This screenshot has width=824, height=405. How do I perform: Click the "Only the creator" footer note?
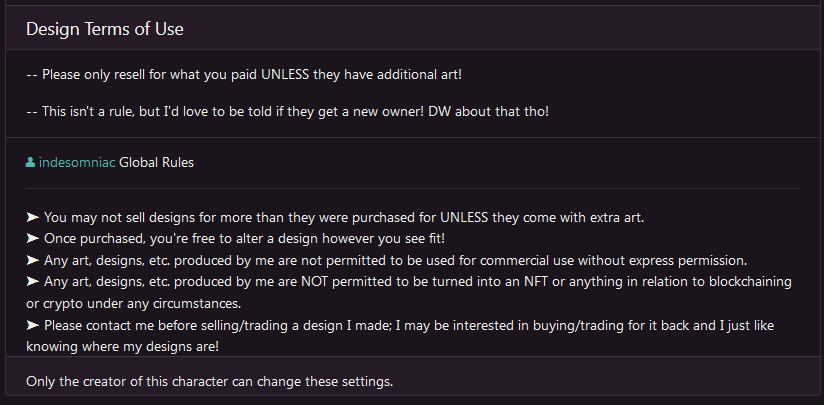coord(210,382)
